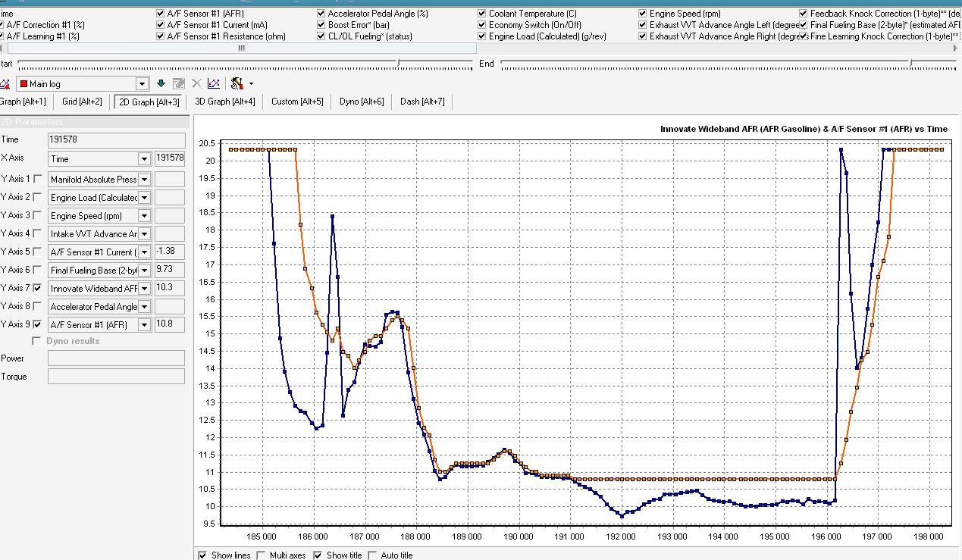The width and height of the screenshot is (962, 560).
Task: Toggle Feedback Knock Correction checkbox
Action: click(x=804, y=14)
